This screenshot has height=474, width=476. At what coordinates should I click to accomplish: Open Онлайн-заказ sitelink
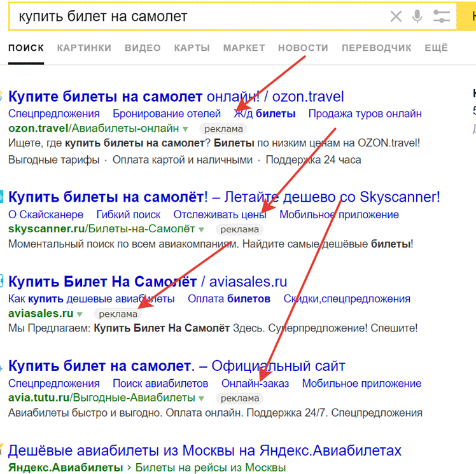click(x=255, y=384)
